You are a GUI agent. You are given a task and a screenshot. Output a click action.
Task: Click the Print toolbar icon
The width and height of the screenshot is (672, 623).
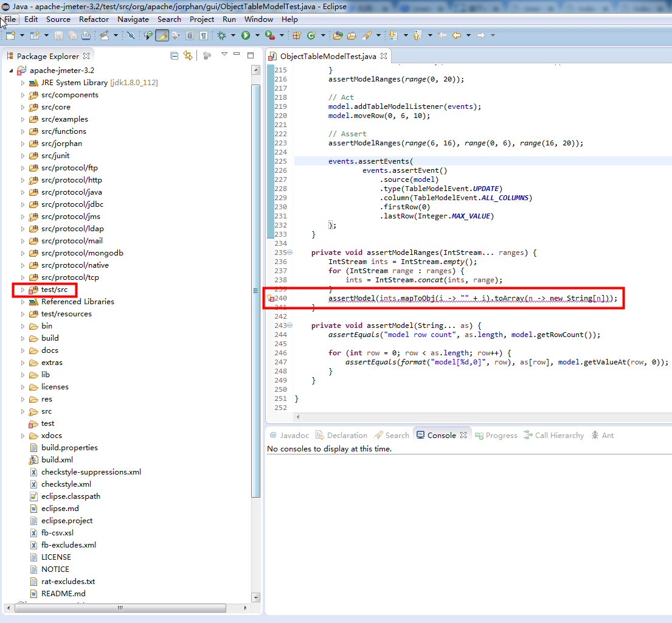click(86, 35)
